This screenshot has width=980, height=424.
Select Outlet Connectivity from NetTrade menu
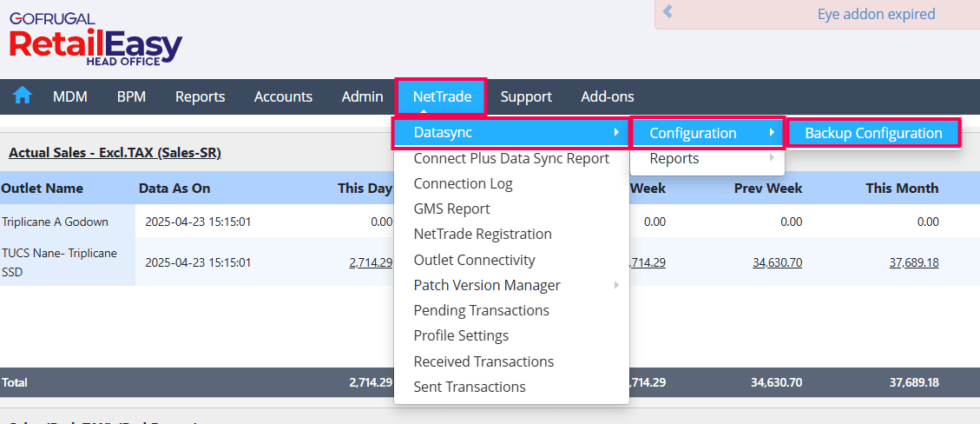click(x=474, y=260)
